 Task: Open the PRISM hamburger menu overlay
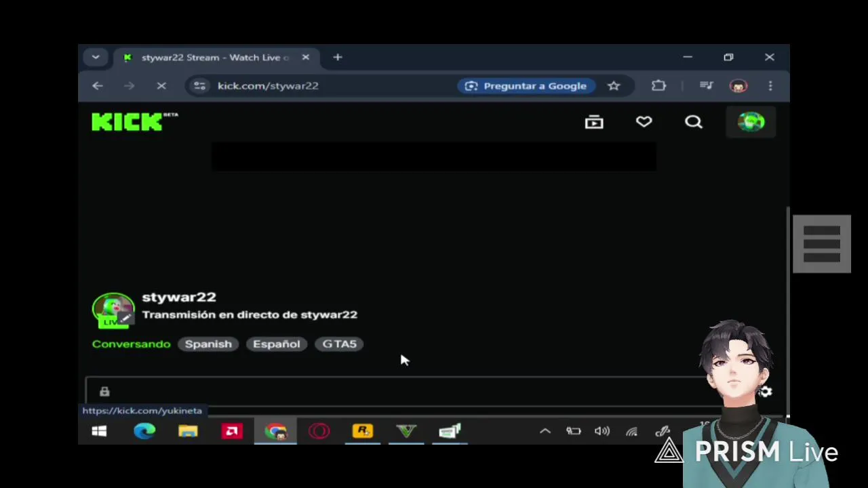point(822,244)
